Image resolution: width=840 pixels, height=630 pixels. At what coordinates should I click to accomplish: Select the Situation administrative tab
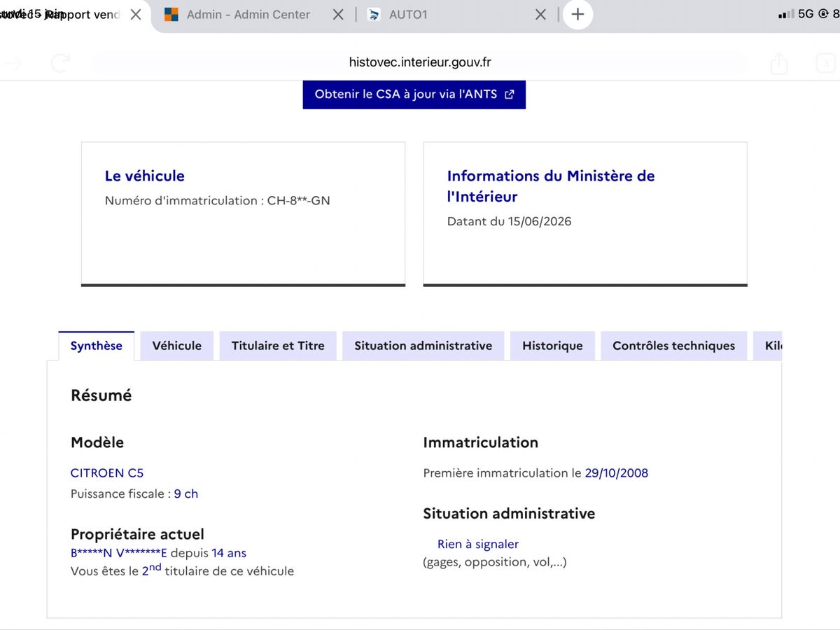click(x=423, y=346)
